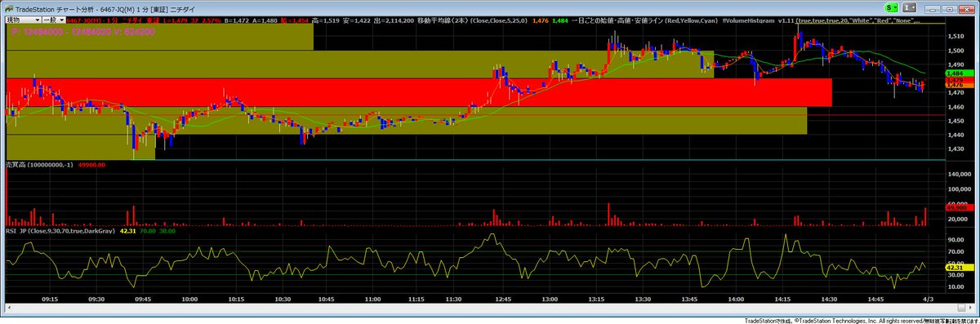980x324 pixels.
Task: Click the 10:00 time axis label
Action: [189, 300]
